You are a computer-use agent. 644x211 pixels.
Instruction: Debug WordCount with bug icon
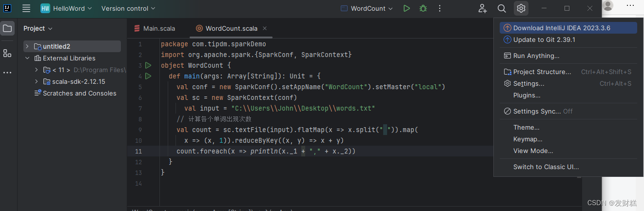423,8
